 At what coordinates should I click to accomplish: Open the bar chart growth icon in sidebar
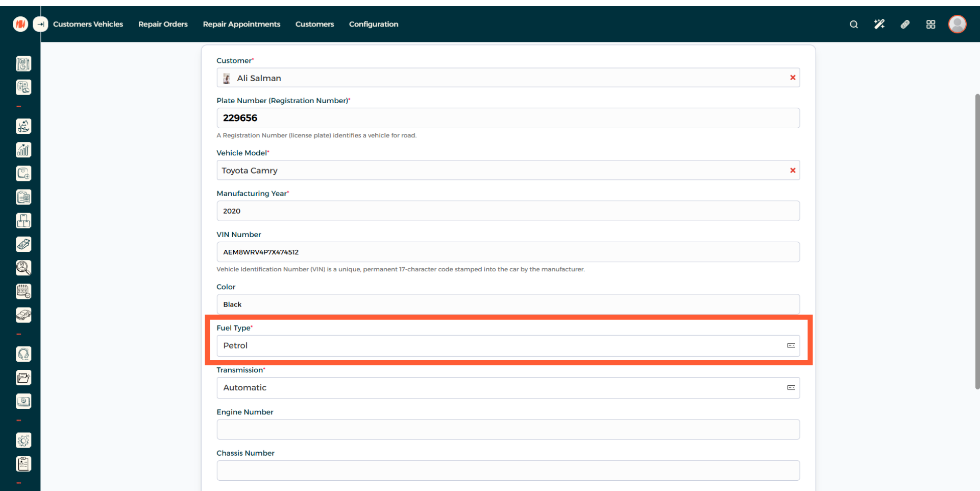(x=23, y=150)
